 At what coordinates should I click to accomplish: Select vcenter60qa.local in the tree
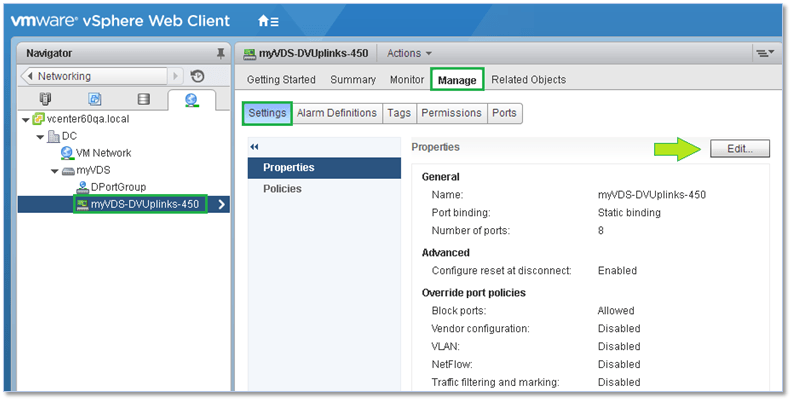coord(87,119)
